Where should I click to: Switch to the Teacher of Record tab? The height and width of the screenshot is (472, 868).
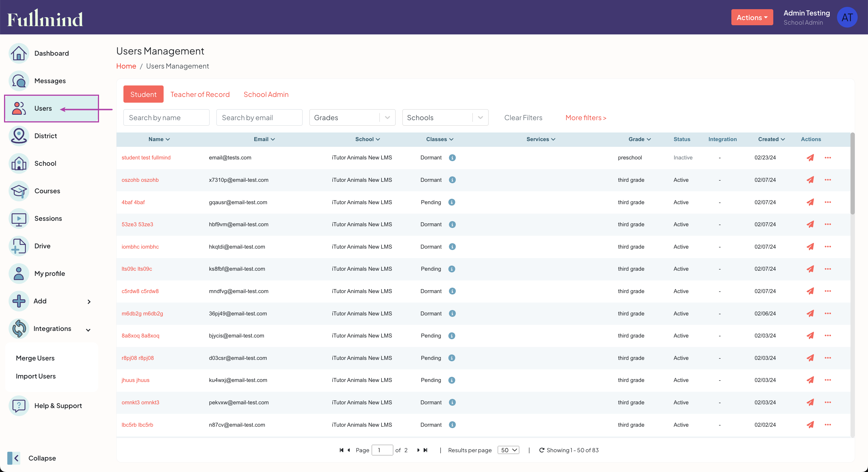pyautogui.click(x=200, y=94)
